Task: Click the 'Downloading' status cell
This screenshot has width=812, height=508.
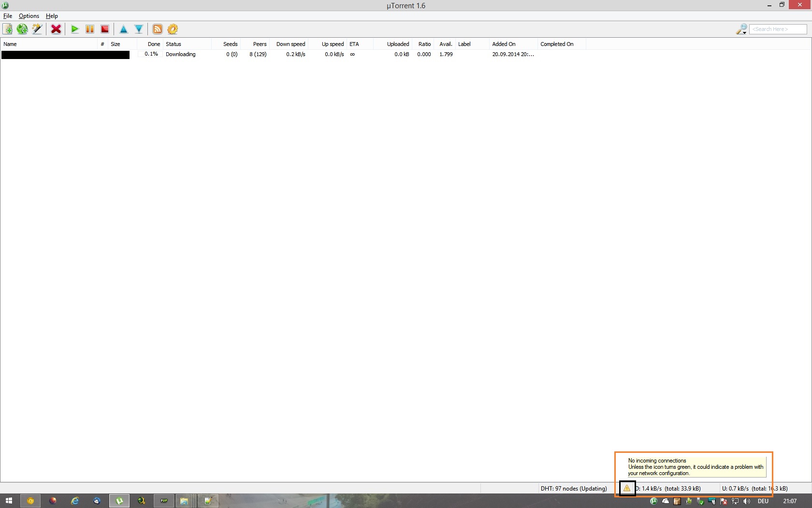Action: coord(181,54)
